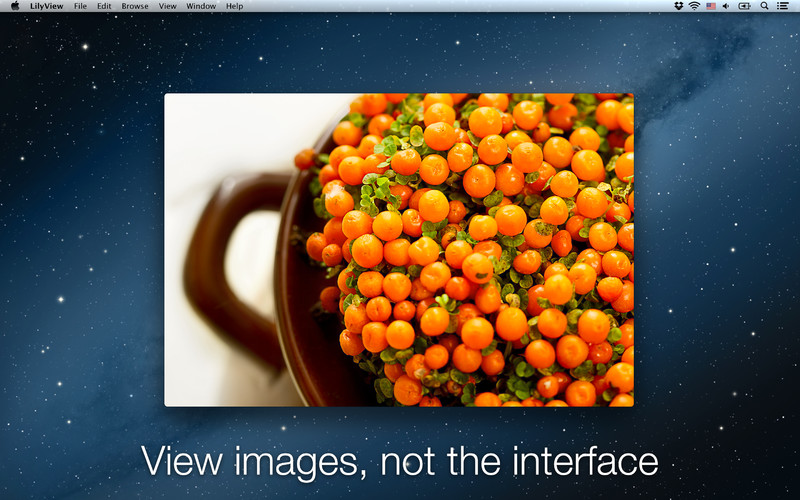Open the Browse menu
The height and width of the screenshot is (500, 800).
135,6
